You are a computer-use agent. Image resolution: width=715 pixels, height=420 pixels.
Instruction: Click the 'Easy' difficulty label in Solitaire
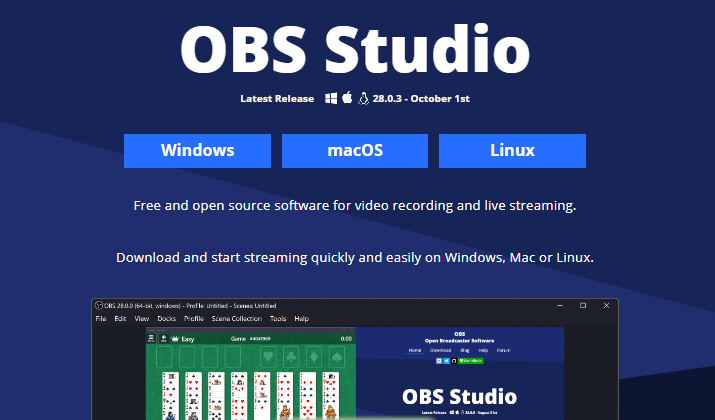(x=188, y=339)
